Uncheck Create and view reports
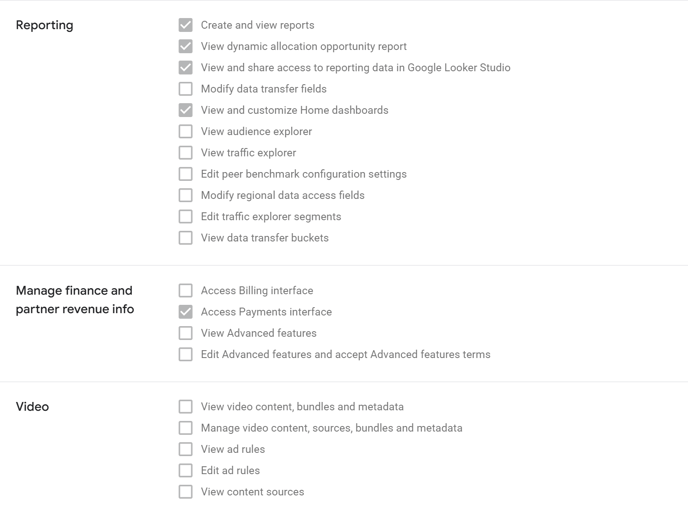This screenshot has width=688, height=519. pos(186,25)
